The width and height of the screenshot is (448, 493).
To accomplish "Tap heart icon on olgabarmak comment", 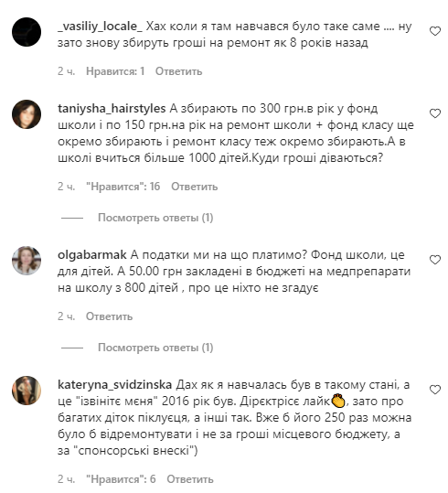I will pyautogui.click(x=435, y=260).
